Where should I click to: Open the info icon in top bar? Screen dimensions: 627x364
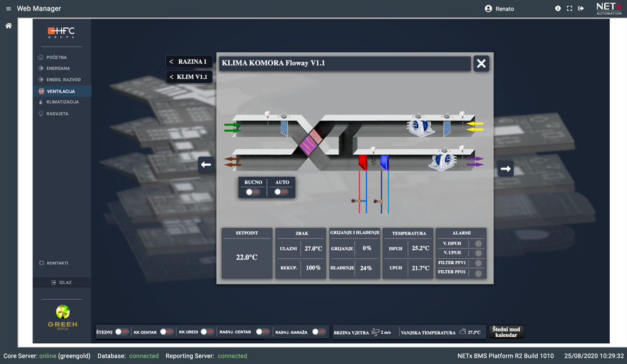(558, 9)
